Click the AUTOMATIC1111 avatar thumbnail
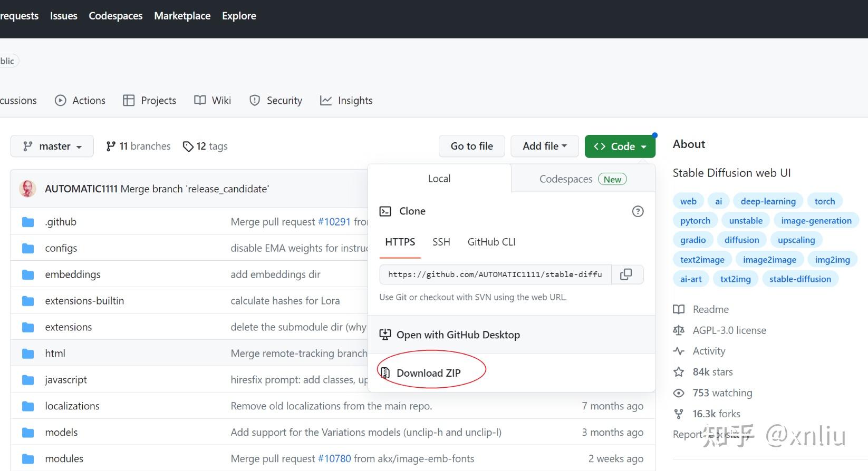The width and height of the screenshot is (868, 471). (x=27, y=189)
